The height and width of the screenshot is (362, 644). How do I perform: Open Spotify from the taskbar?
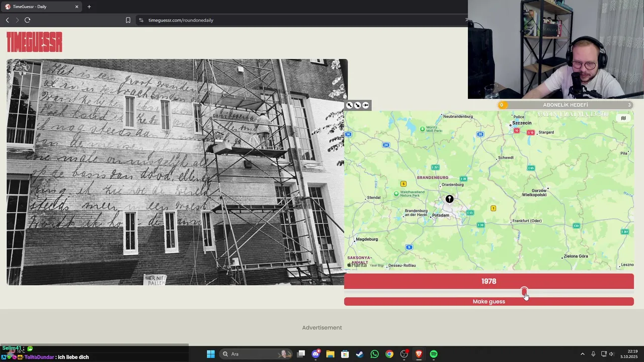point(434,354)
